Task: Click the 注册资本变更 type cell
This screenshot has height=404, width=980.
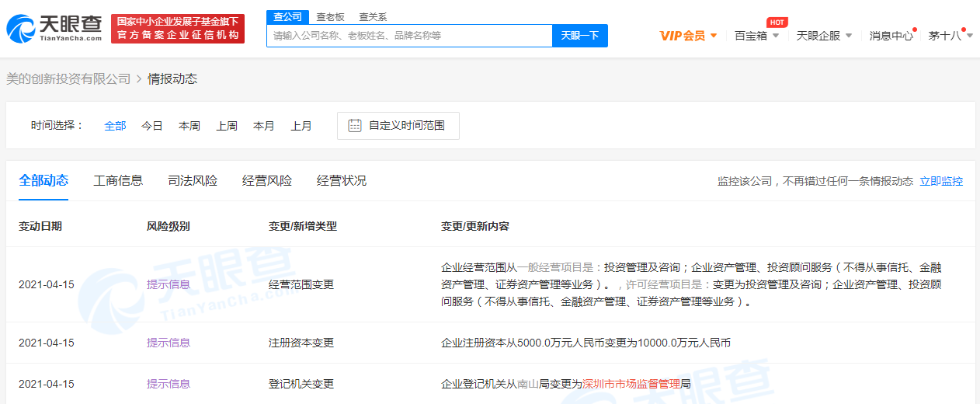Action: point(301,343)
